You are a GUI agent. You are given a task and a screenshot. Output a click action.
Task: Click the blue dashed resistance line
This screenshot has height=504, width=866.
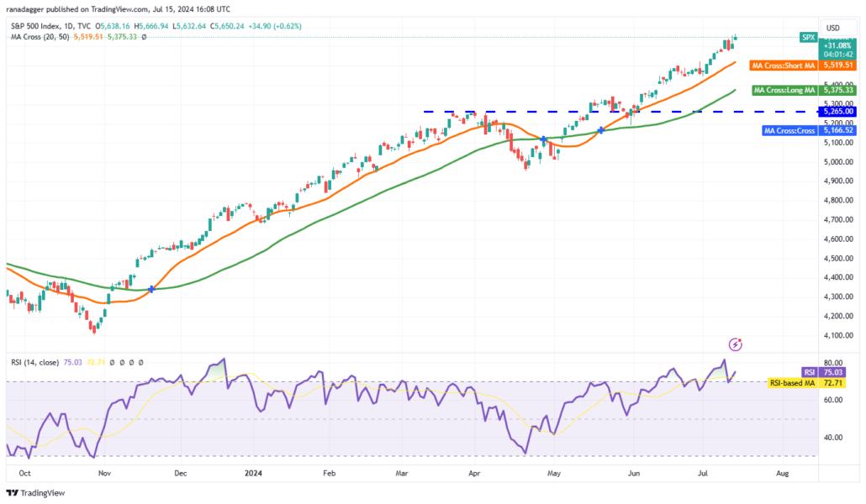click(x=620, y=112)
